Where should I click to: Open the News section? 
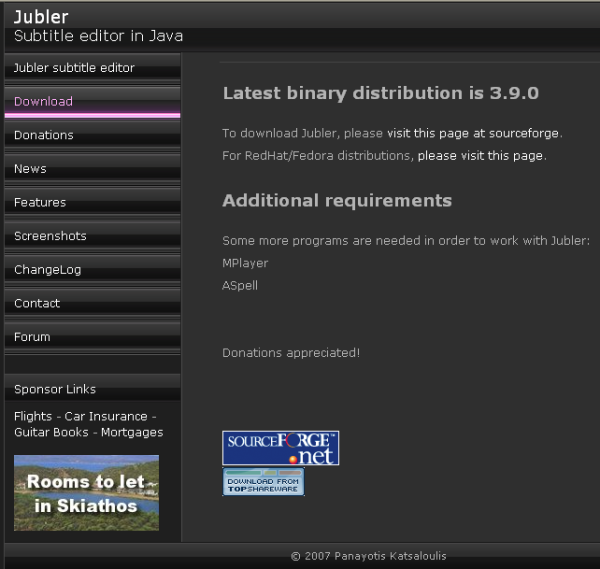tap(30, 169)
